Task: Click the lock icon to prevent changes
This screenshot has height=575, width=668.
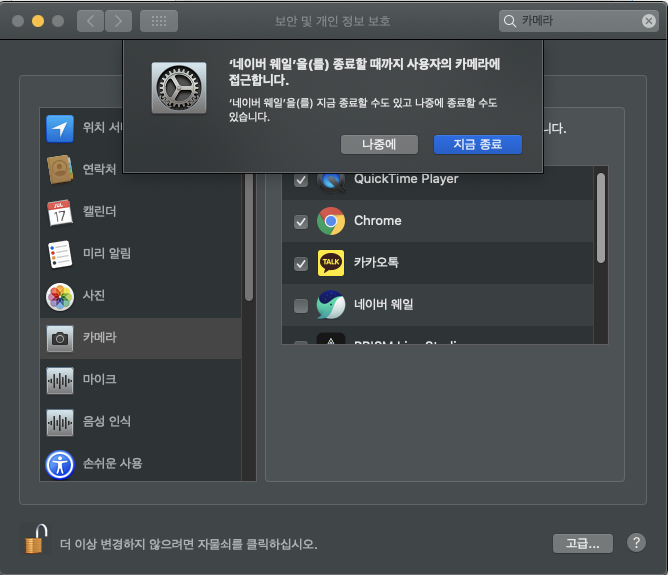Action: click(36, 539)
